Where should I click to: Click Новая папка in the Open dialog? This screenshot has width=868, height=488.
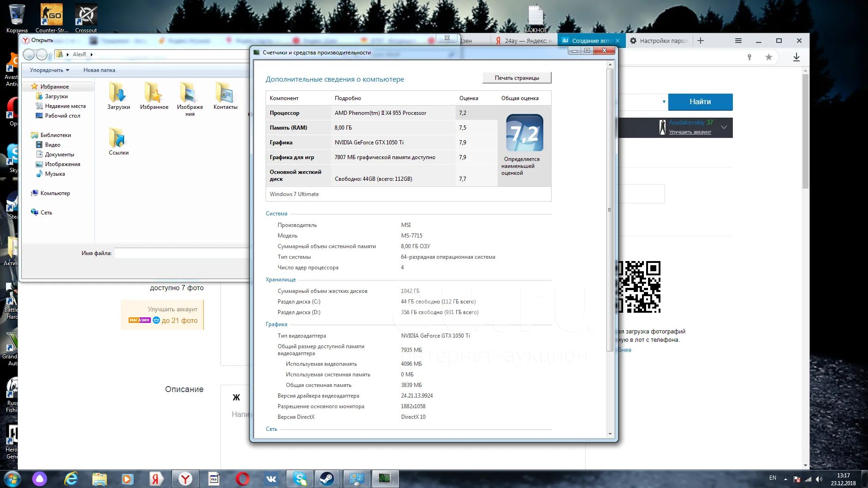pyautogui.click(x=99, y=70)
